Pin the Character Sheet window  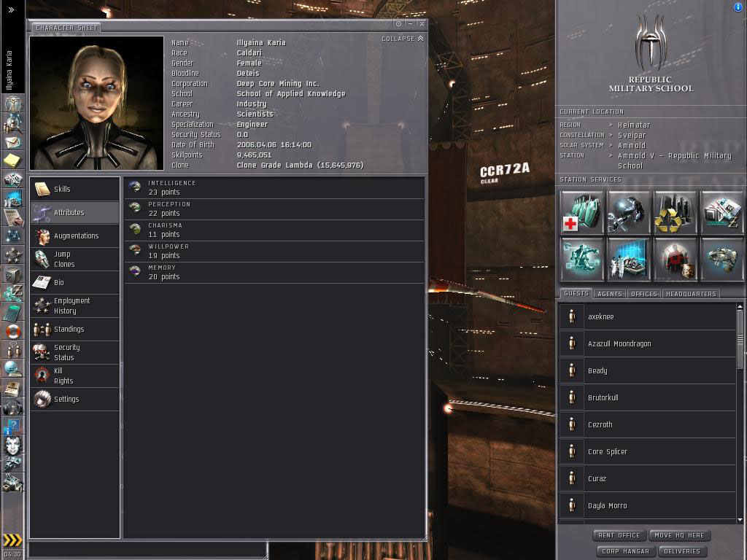[399, 23]
